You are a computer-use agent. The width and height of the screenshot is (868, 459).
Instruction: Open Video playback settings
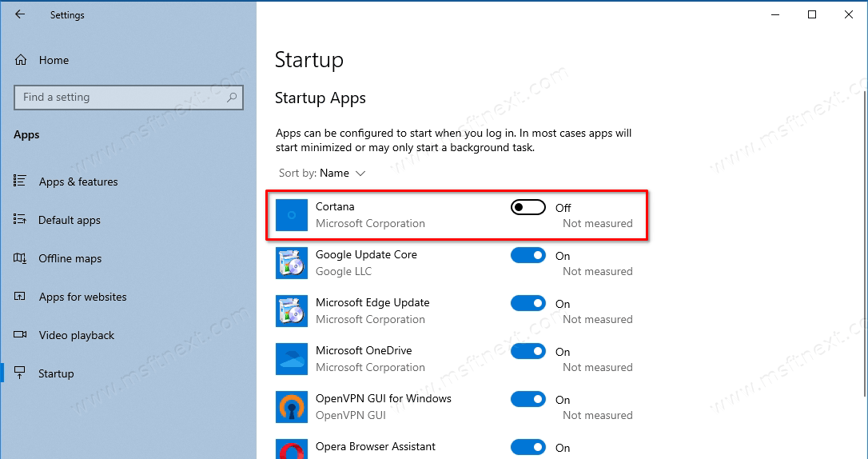[76, 336]
